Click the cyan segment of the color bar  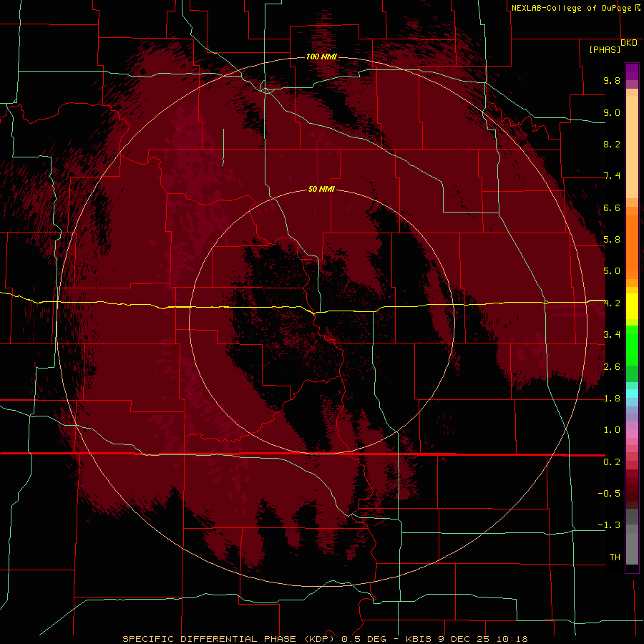[x=632, y=394]
